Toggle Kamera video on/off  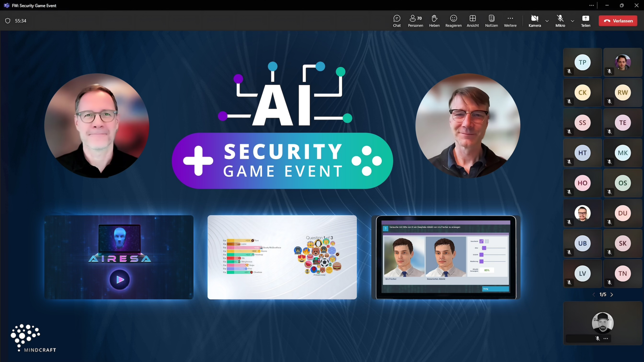click(534, 20)
